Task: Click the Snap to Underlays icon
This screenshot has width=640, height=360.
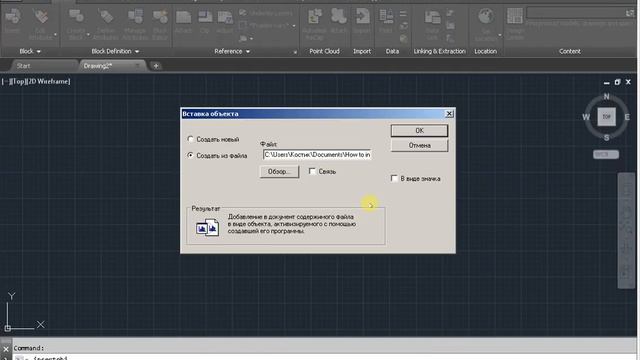Action: pos(243,38)
